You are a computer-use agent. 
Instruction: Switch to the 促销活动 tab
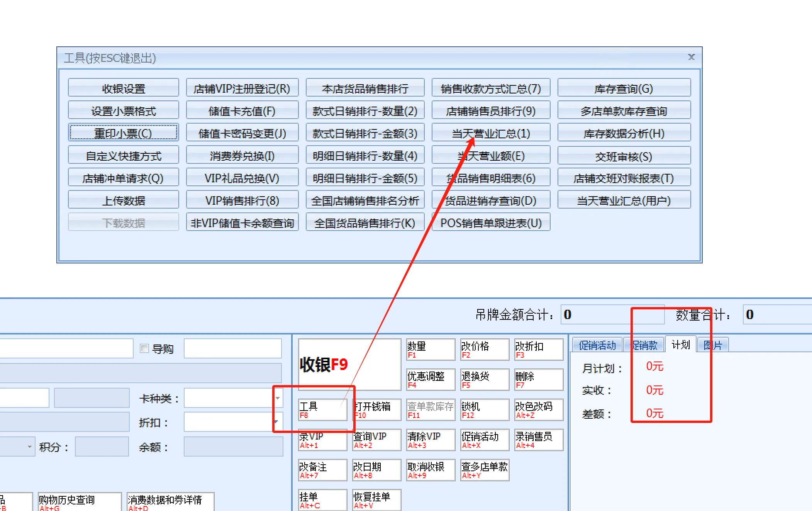[x=597, y=345]
